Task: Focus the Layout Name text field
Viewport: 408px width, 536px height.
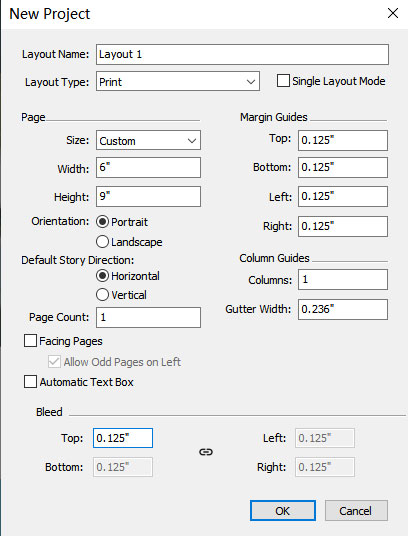Action: (242, 54)
